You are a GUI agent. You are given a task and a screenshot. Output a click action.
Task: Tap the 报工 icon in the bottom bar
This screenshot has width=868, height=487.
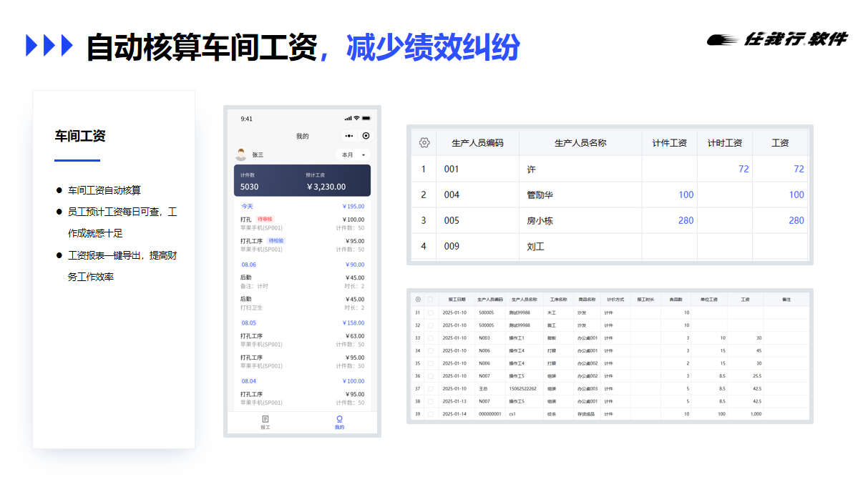tap(265, 419)
